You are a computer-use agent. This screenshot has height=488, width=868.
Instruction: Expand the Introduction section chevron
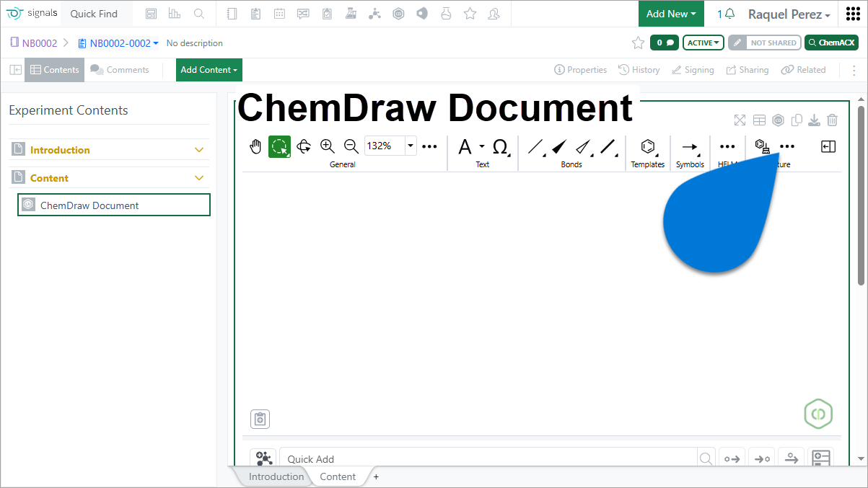[200, 150]
